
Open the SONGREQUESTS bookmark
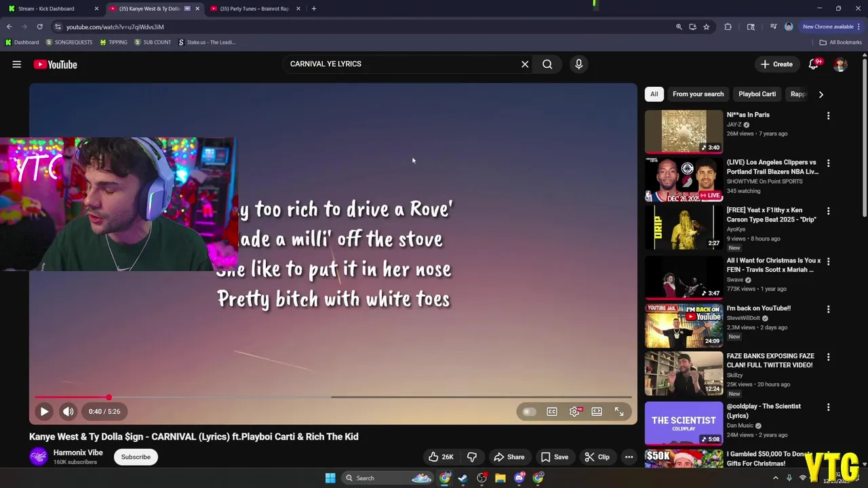tap(69, 42)
